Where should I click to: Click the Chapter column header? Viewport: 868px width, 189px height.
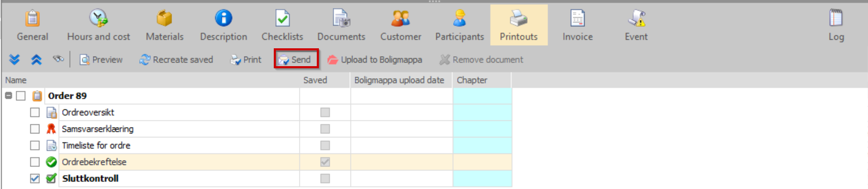click(482, 80)
